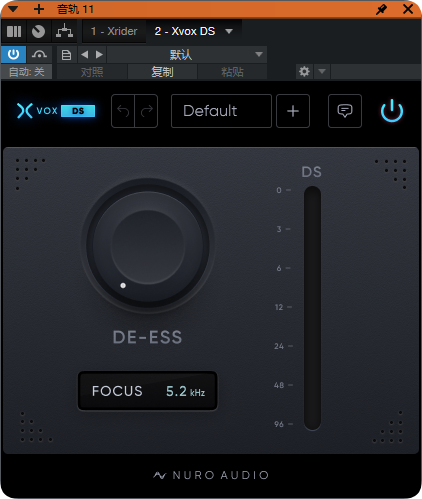The height and width of the screenshot is (499, 422).
Task: Click the FOCUS 5.2 kHz value field
Action: point(148,391)
